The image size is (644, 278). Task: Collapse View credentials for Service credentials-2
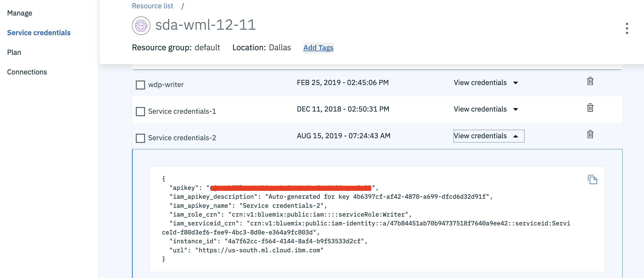(x=489, y=136)
